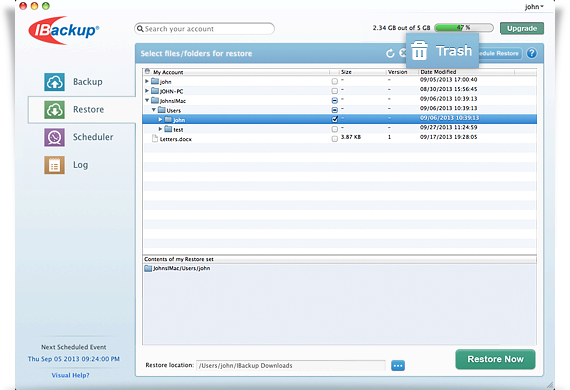Open the john account dropdown menu
Viewport: 570px width, 390px height.
pyautogui.click(x=534, y=7)
